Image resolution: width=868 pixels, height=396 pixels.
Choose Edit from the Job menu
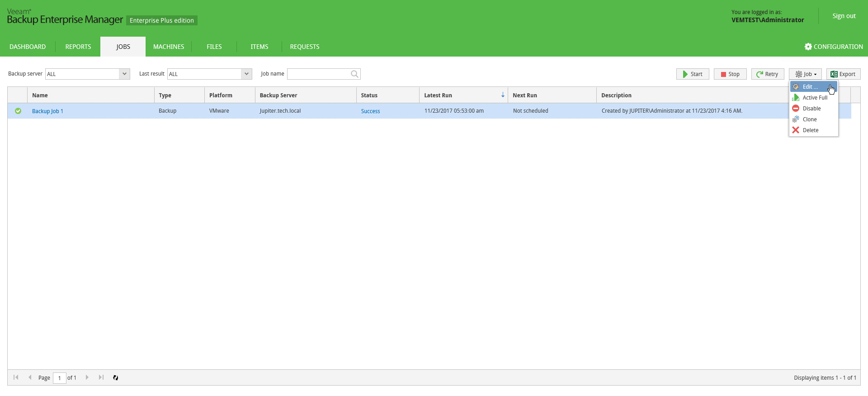click(814, 87)
